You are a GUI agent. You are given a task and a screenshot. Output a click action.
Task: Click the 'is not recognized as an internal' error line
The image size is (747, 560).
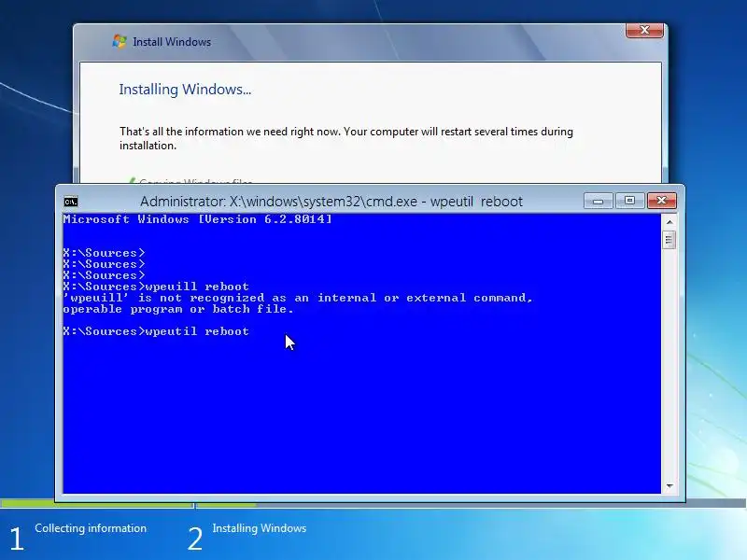[x=298, y=298]
